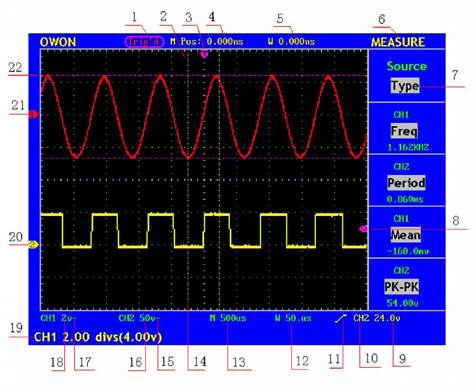Click the 0.860ms period value
Image resolution: width=473 pixels, height=390 pixels.
pyautogui.click(x=405, y=199)
